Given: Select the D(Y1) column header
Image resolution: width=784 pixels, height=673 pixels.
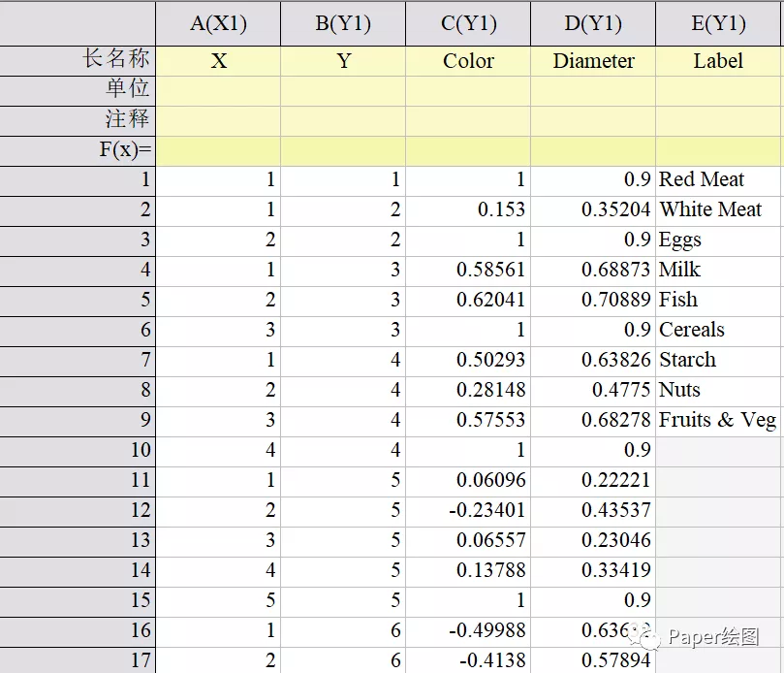Looking at the screenshot, I should pos(593,23).
